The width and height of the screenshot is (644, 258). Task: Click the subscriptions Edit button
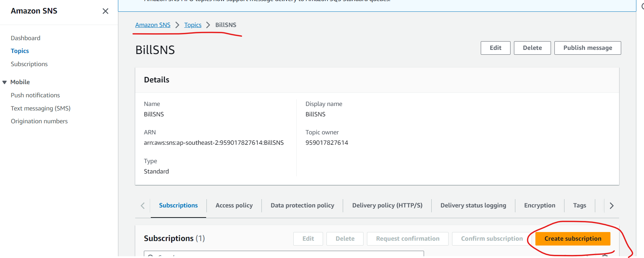click(308, 239)
